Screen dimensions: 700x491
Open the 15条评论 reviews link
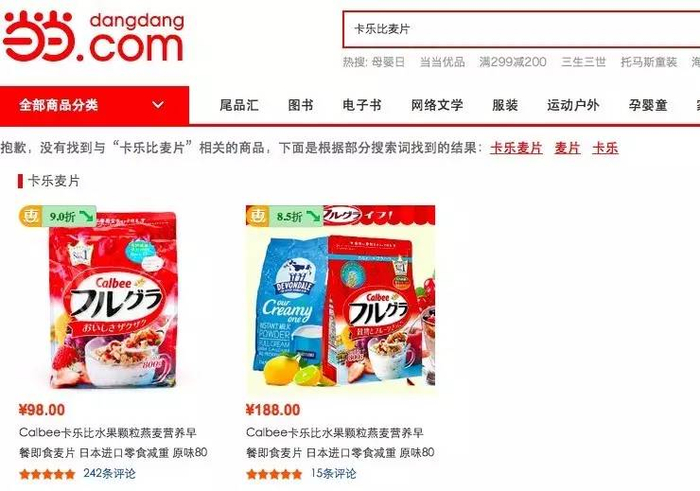(x=333, y=474)
